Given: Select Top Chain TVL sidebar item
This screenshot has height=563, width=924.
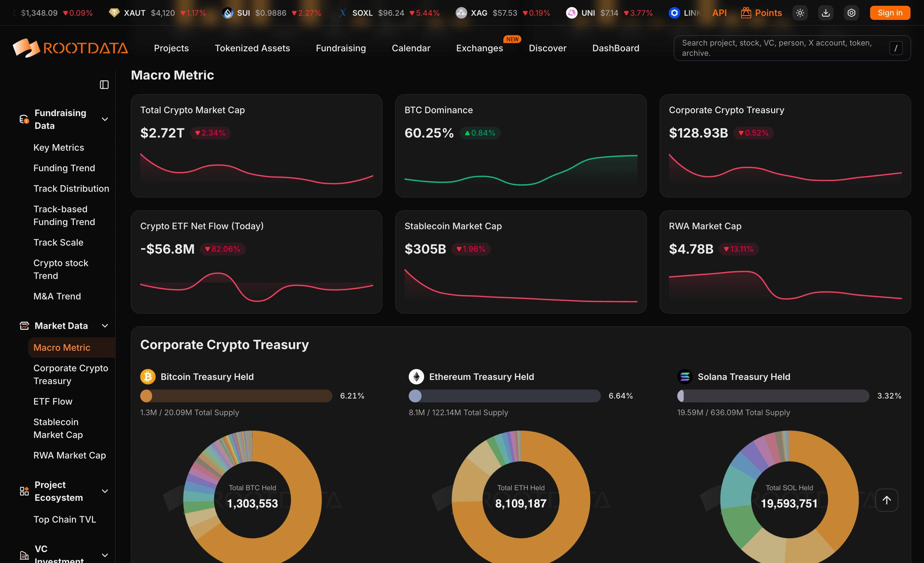Looking at the screenshot, I should coord(64,519).
